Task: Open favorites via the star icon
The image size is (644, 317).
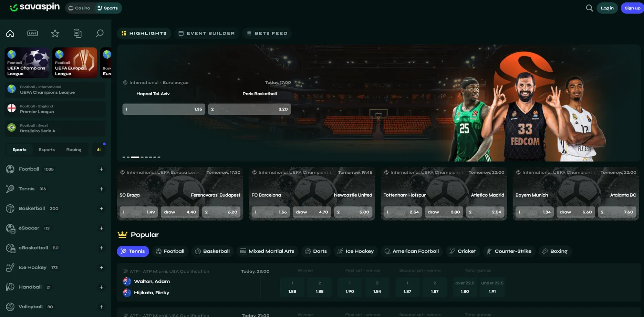Action: click(55, 33)
